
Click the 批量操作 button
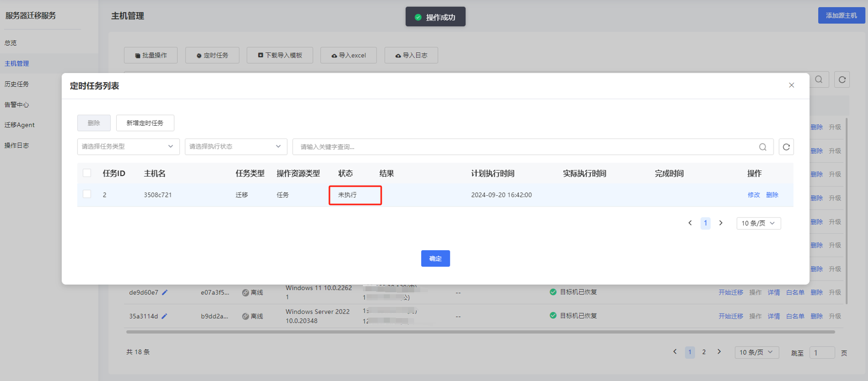click(x=151, y=55)
